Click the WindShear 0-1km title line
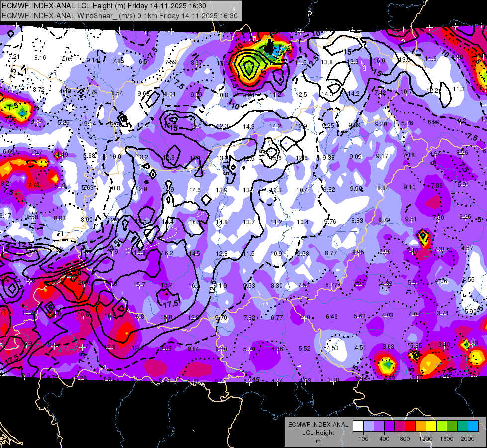The width and height of the screenshot is (487, 448). (119, 16)
